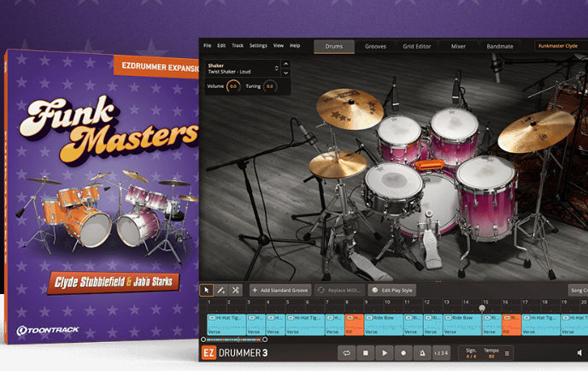The height and width of the screenshot is (371, 588).
Task: Select the arrow pointer tool
Action: click(206, 290)
